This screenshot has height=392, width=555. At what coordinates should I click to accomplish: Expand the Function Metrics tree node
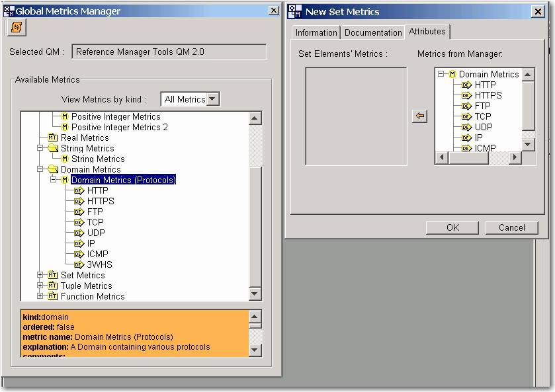tap(41, 296)
